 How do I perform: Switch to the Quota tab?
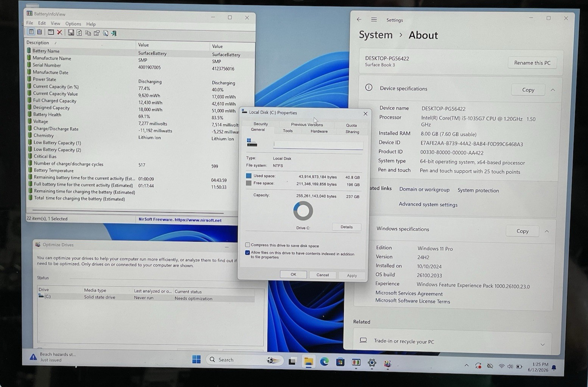(351, 125)
